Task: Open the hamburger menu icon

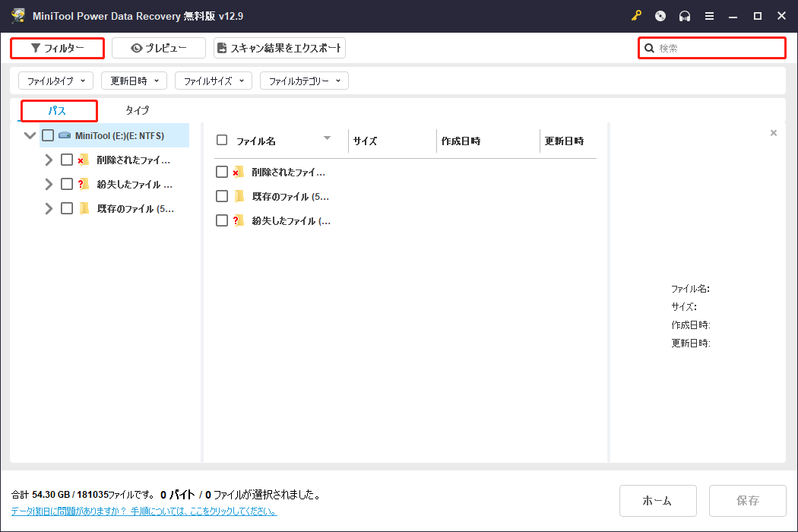Action: (x=709, y=16)
